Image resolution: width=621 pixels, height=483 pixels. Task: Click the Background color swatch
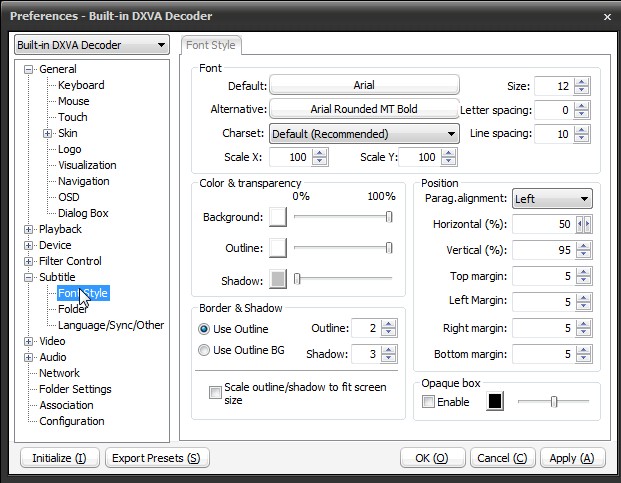278,217
